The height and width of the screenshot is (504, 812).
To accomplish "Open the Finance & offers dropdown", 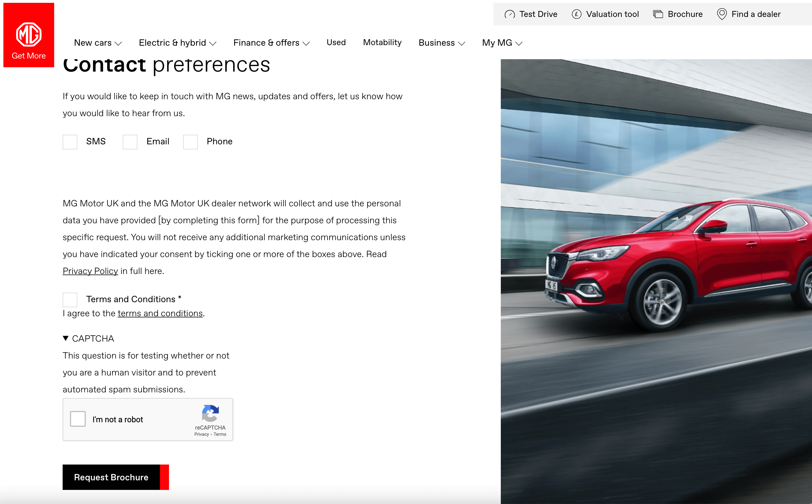I will [x=271, y=43].
